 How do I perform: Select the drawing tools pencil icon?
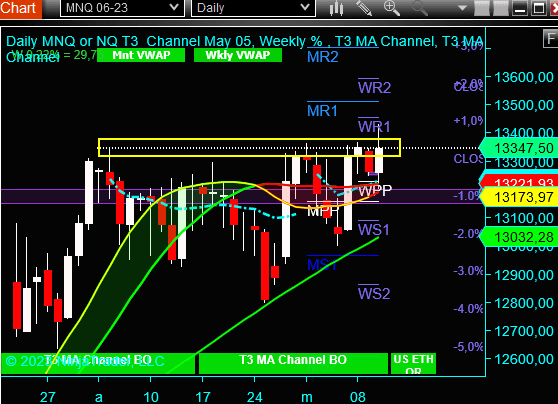tap(364, 8)
